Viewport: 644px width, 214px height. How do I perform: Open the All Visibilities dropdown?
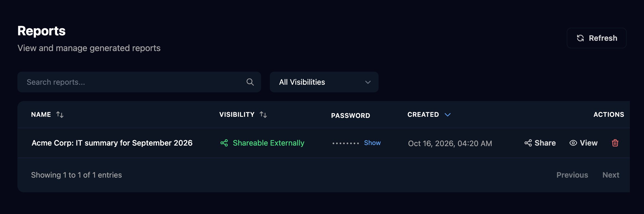324,82
